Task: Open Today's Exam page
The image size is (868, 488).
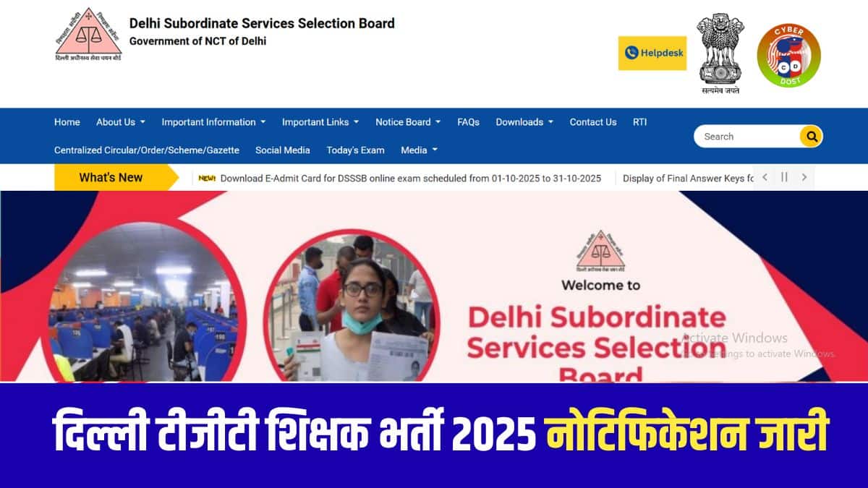Action: [355, 150]
